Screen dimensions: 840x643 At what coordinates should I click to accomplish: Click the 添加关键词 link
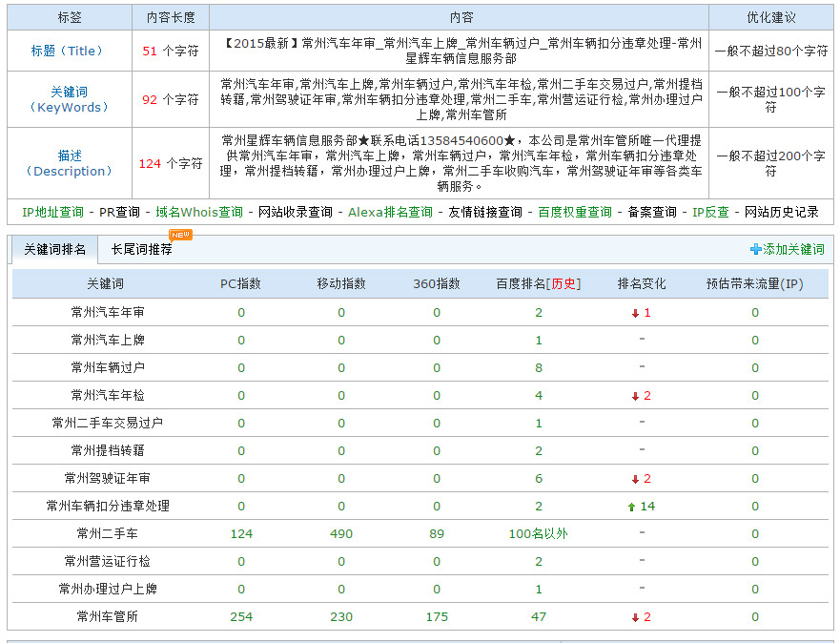click(x=793, y=249)
